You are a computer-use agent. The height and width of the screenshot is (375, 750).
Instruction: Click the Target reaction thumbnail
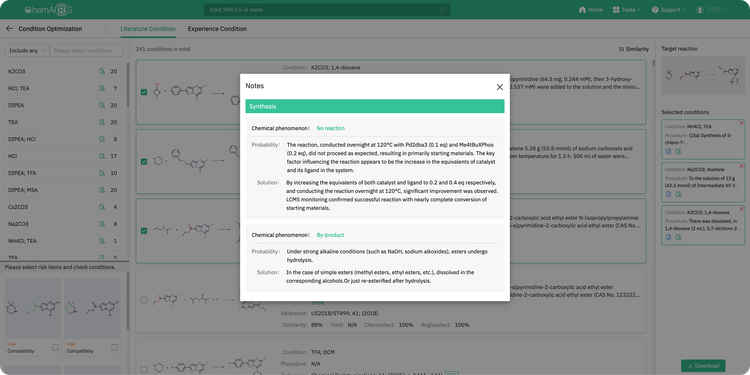(x=703, y=76)
